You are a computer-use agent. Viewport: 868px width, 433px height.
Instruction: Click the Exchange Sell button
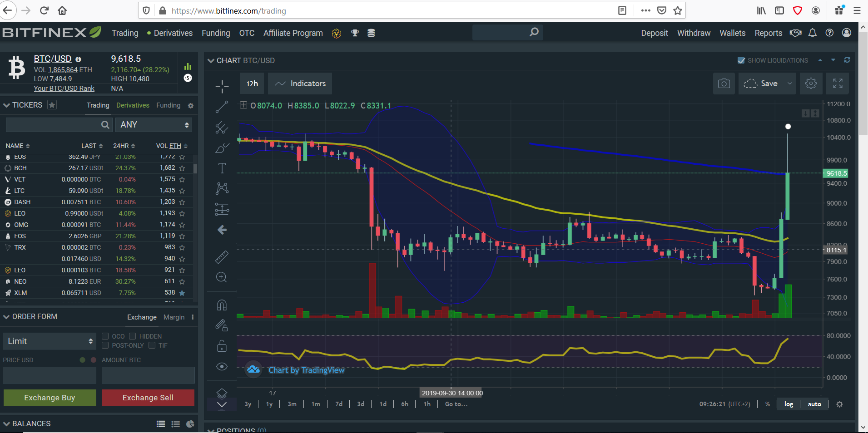tap(148, 398)
